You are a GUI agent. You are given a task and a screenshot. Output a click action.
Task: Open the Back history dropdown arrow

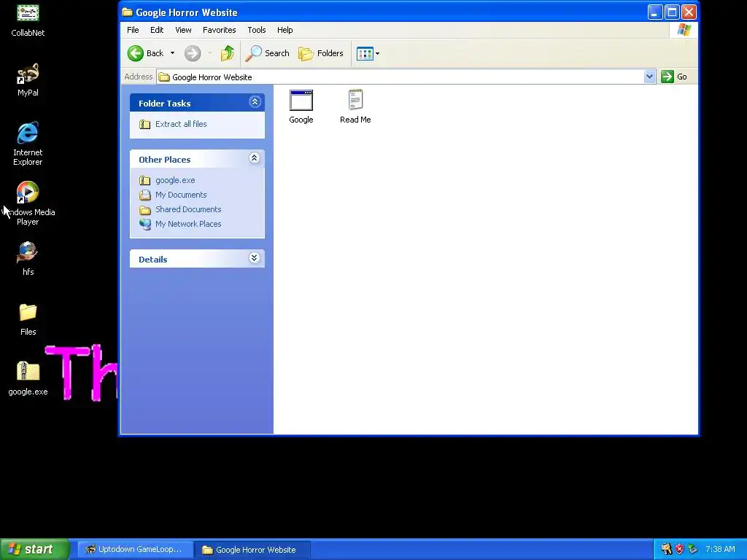[172, 53]
